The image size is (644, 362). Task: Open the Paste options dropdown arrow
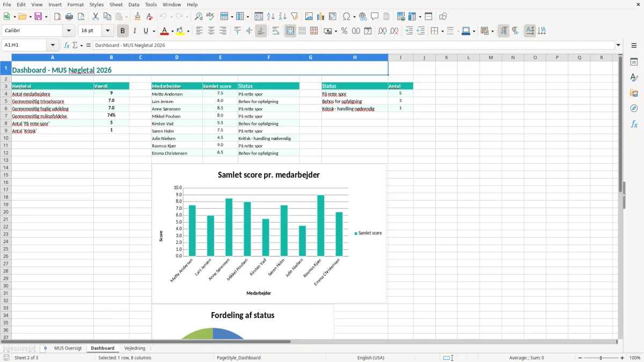[127, 17]
